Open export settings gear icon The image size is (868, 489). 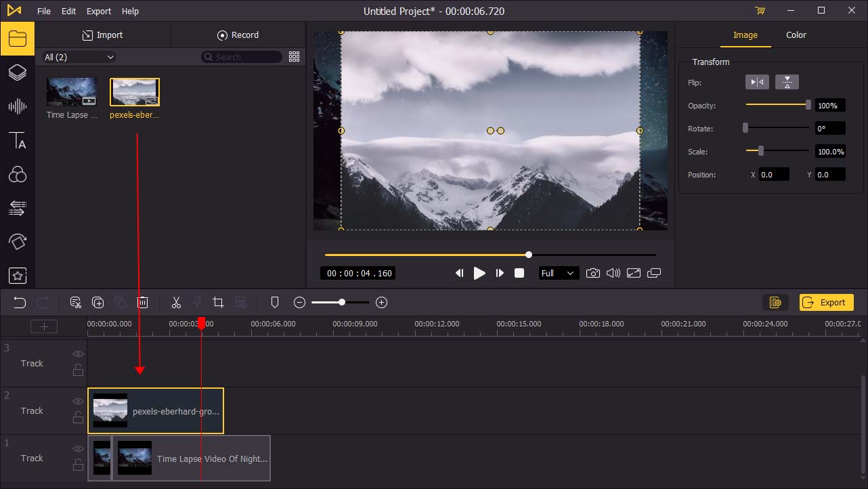(776, 303)
